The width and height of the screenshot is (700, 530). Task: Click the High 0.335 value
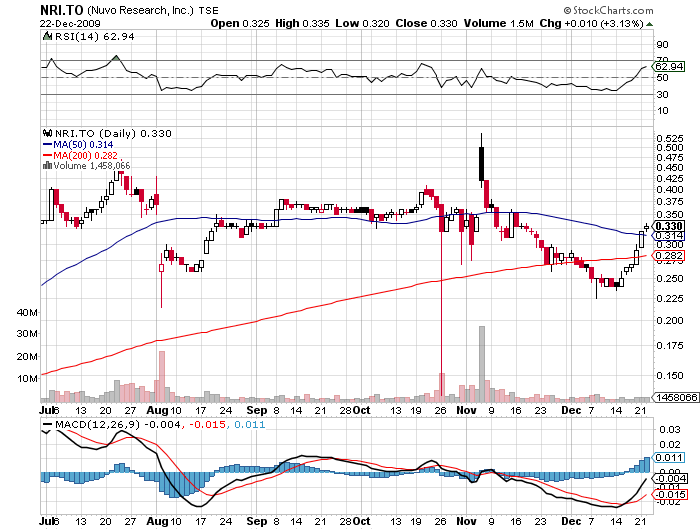tap(302, 23)
